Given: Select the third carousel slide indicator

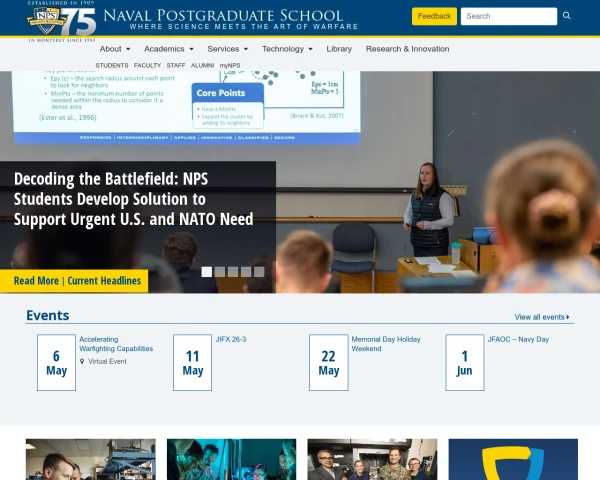Looking at the screenshot, I should [x=233, y=272].
